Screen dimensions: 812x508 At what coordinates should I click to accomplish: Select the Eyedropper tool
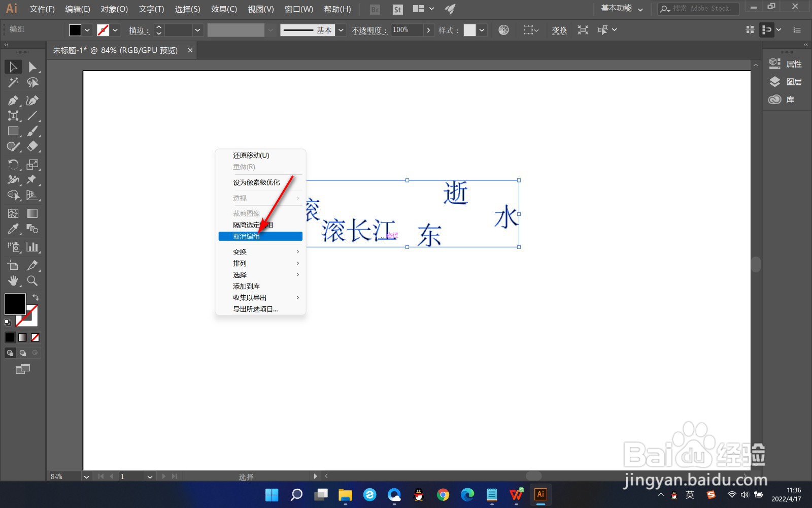(13, 229)
